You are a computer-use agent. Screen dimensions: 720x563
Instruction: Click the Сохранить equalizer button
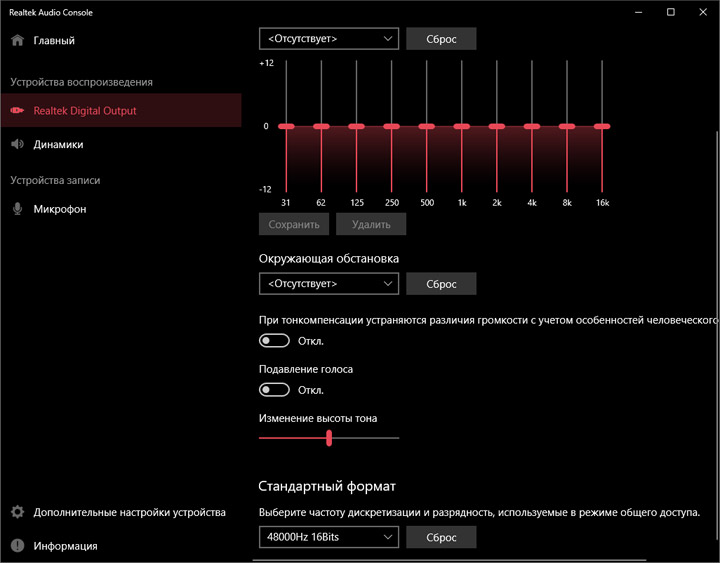(x=294, y=224)
